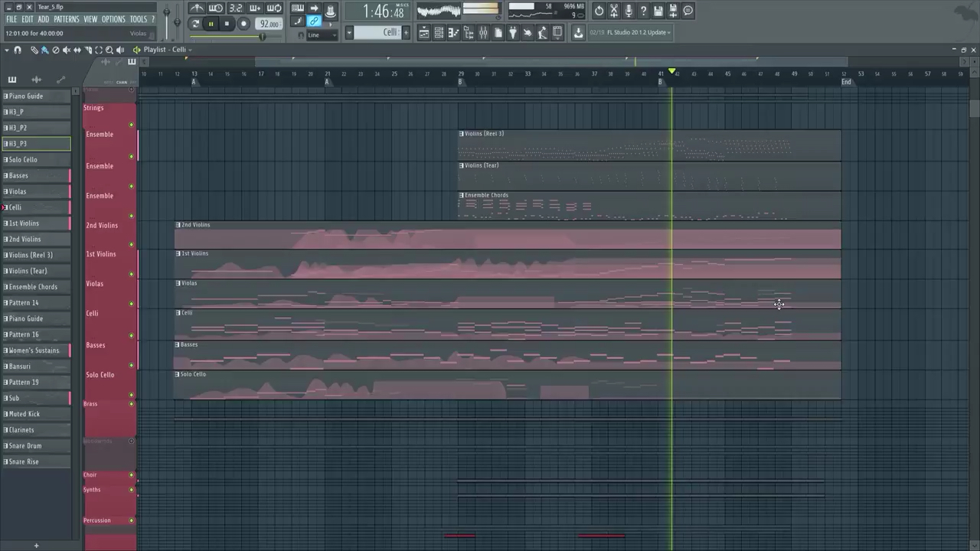The width and height of the screenshot is (980, 551).
Task: Toggle mute on the Solo Cello track
Action: [132, 395]
